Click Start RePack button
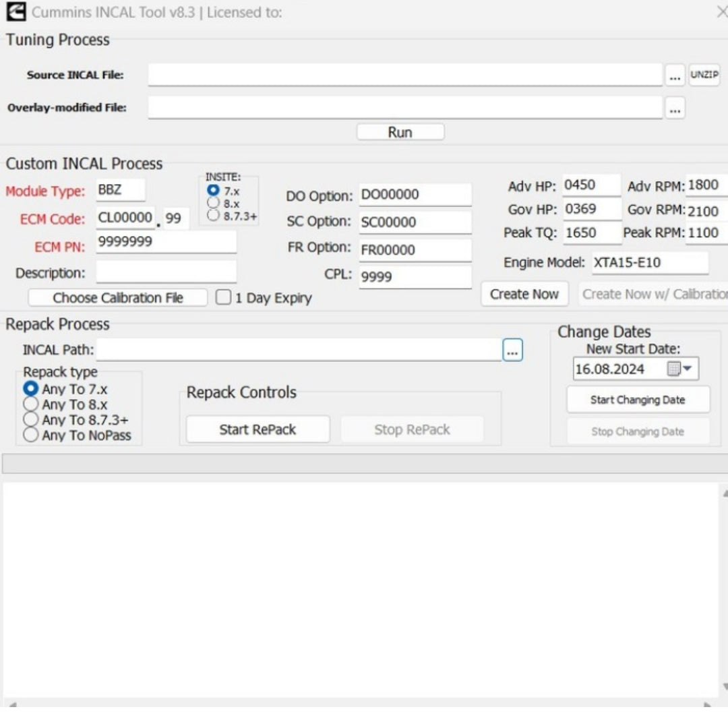Viewport: 728px width, 728px height. [257, 429]
